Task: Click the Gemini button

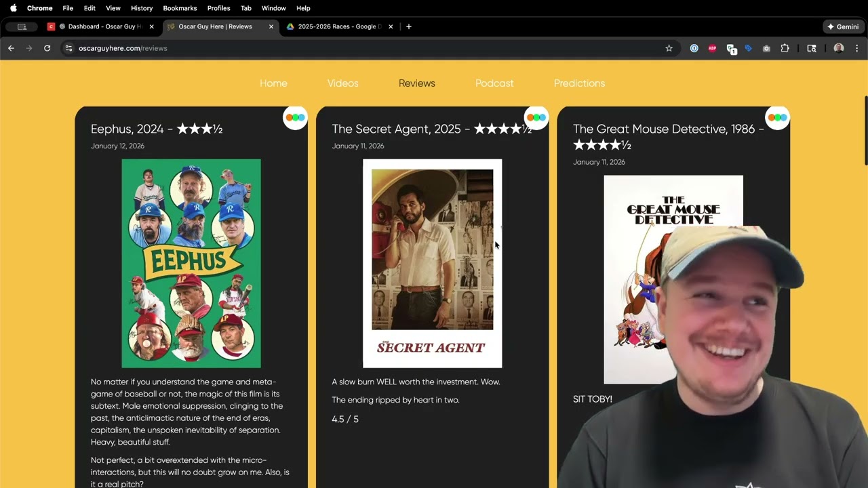Action: [843, 26]
